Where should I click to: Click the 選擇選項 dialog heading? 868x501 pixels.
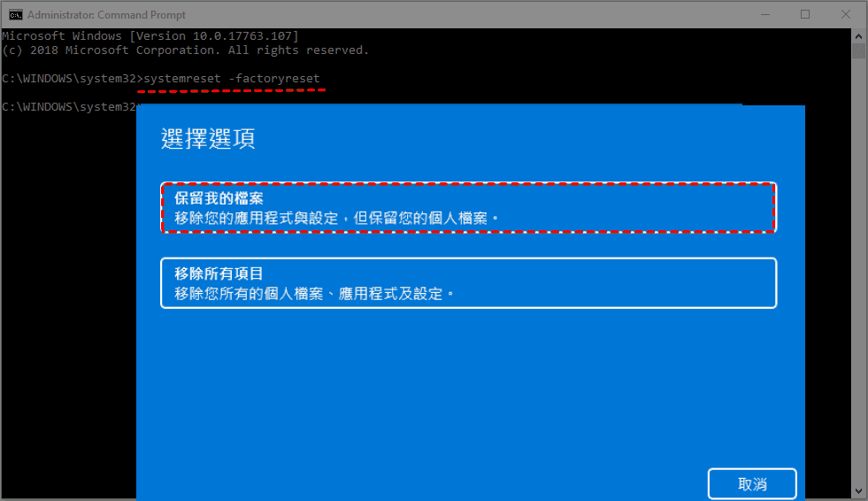coord(208,138)
